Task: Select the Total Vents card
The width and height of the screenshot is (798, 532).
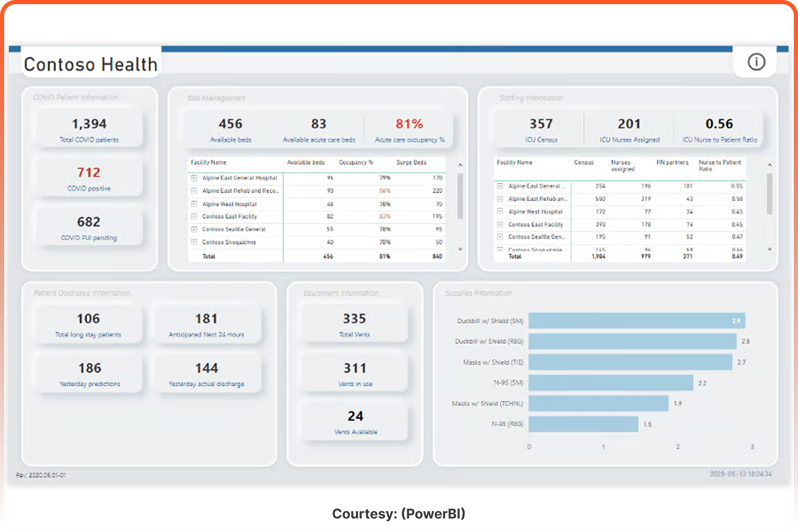Action: pyautogui.click(x=354, y=323)
